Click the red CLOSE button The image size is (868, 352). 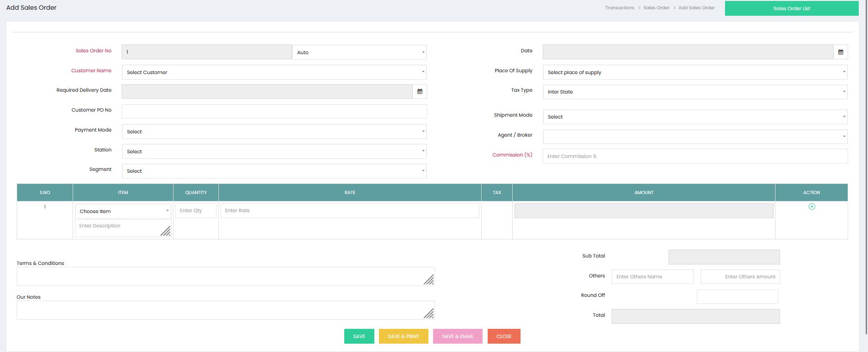[x=504, y=336]
